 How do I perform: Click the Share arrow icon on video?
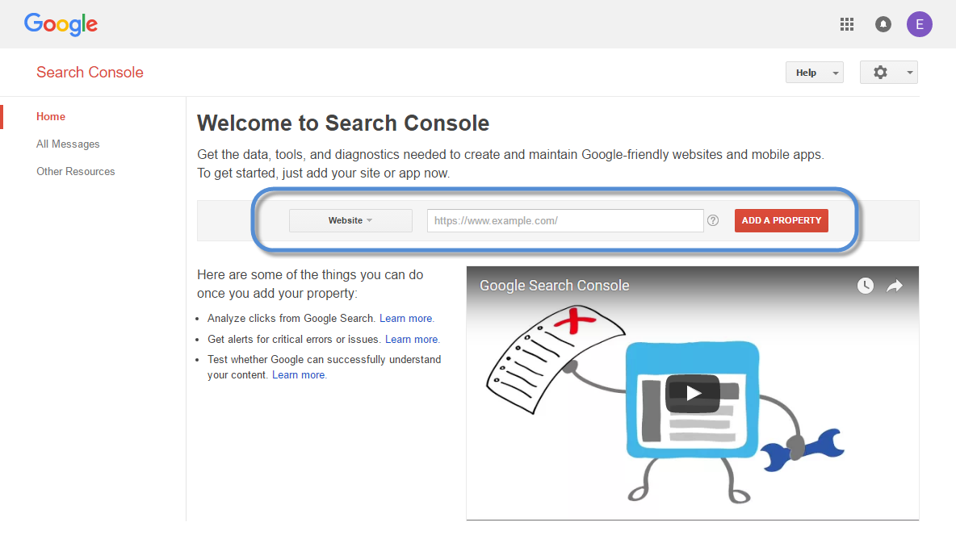pyautogui.click(x=895, y=285)
